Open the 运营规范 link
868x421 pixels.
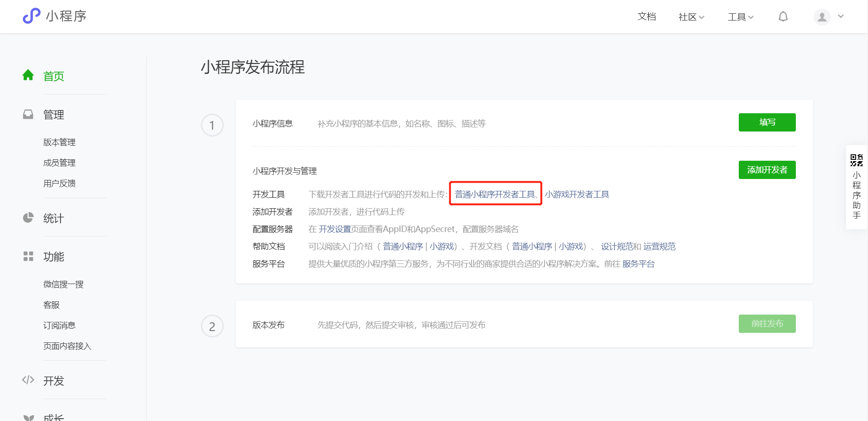pos(659,246)
